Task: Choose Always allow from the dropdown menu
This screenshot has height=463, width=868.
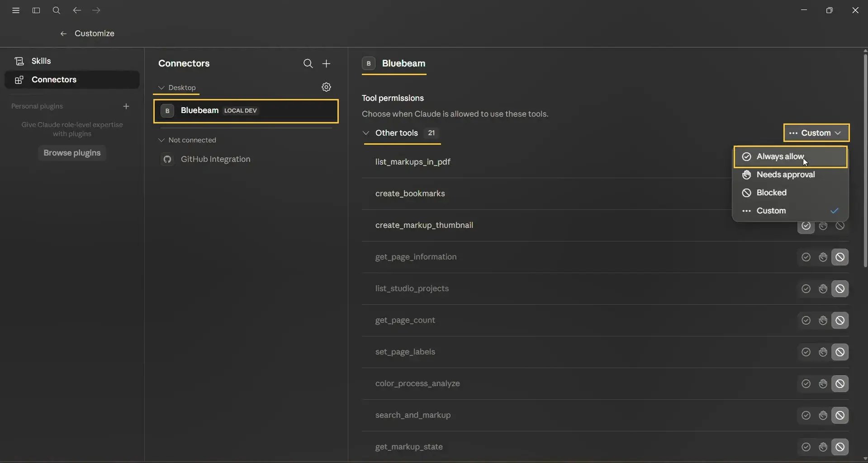Action: click(x=790, y=156)
